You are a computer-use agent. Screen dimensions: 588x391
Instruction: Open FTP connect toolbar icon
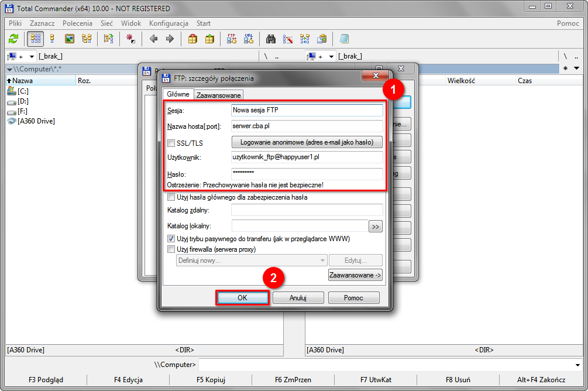pos(231,39)
